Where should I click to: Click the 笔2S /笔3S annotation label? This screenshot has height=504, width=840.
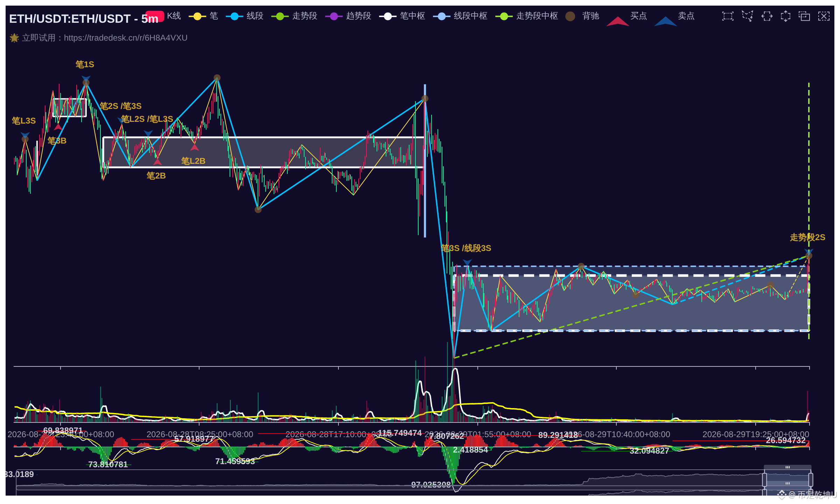tap(120, 106)
